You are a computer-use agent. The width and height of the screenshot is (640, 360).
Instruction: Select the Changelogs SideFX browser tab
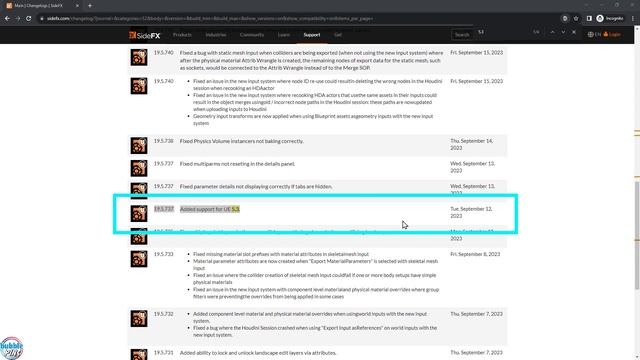tap(43, 6)
